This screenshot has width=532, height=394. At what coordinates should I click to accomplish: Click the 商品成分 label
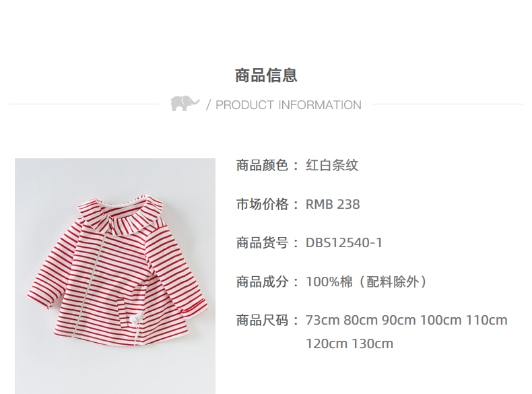click(262, 282)
